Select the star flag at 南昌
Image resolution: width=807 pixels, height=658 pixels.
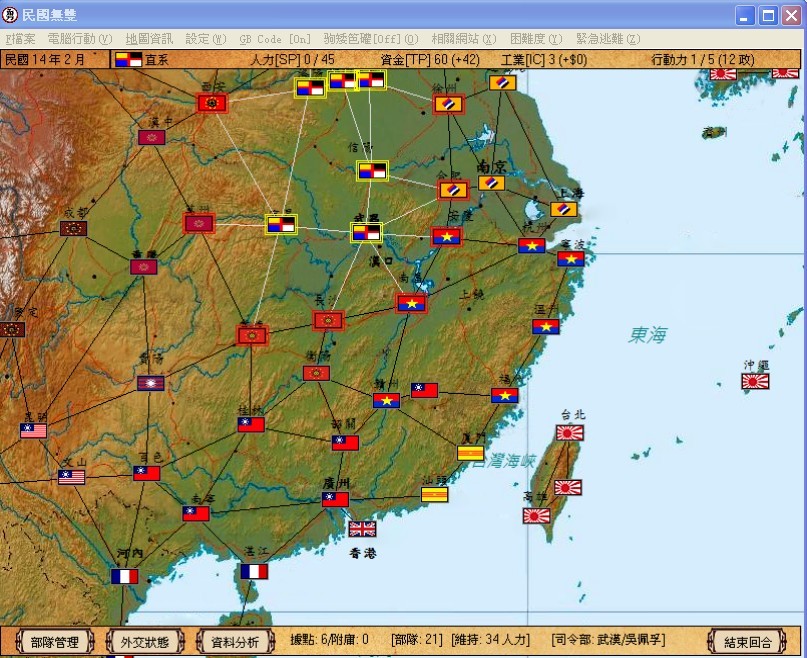click(x=411, y=304)
